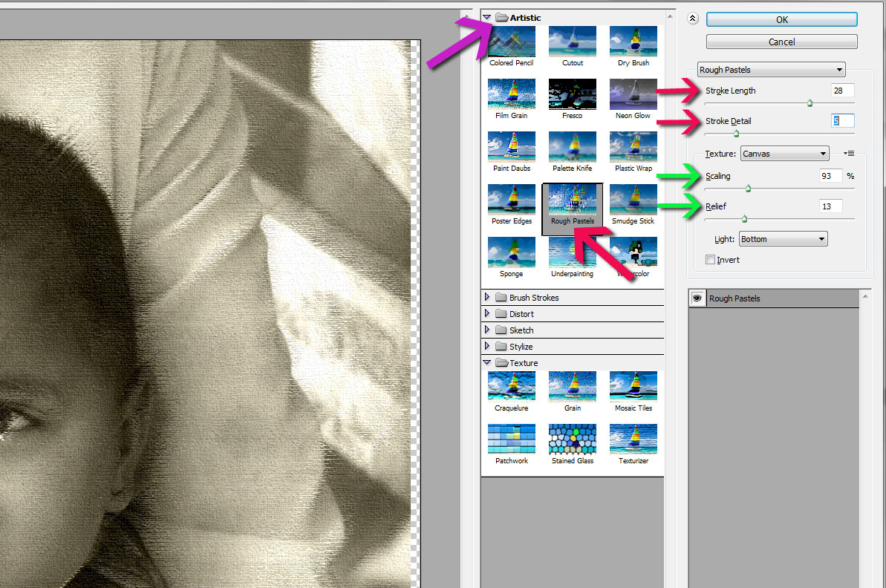Select the Patchwork filter thumbnail
This screenshot has height=588, width=886.
[511, 439]
